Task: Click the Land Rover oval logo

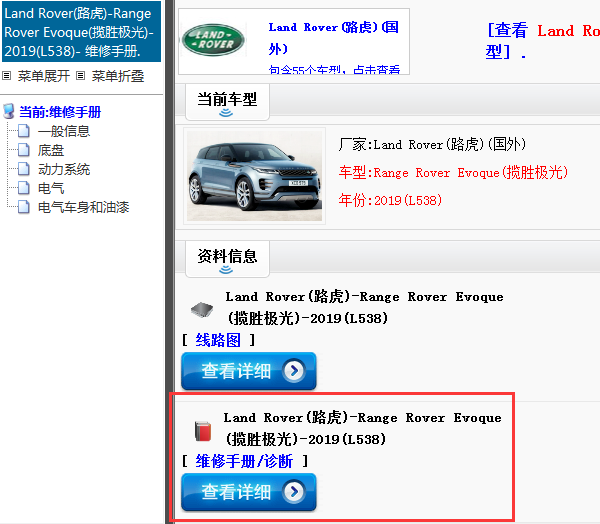Action: pos(213,40)
